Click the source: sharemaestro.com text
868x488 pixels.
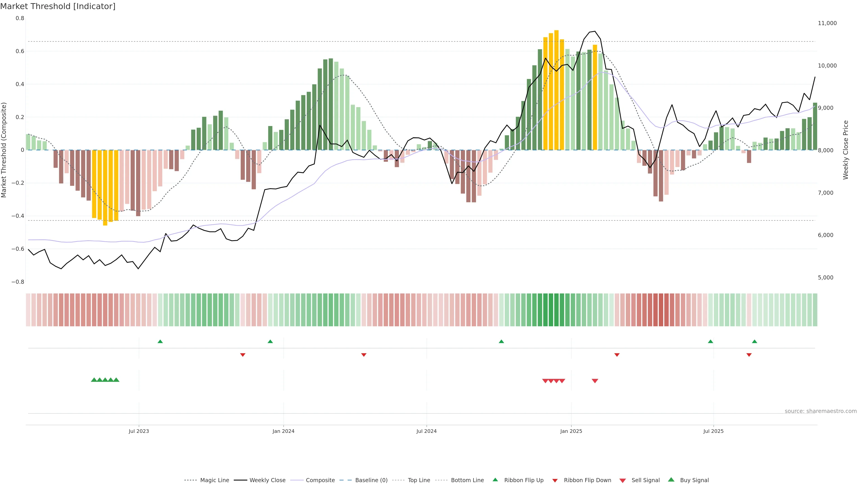click(821, 411)
